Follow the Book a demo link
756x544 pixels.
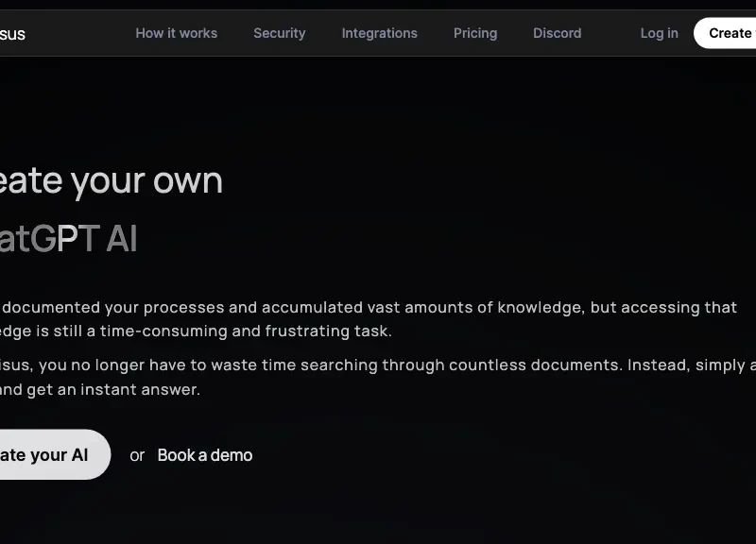click(204, 455)
